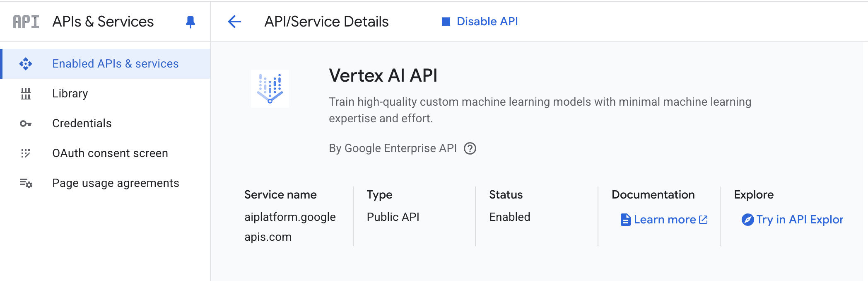Click the back arrow beside API/Service Details
This screenshot has height=281, width=868.
click(x=234, y=22)
